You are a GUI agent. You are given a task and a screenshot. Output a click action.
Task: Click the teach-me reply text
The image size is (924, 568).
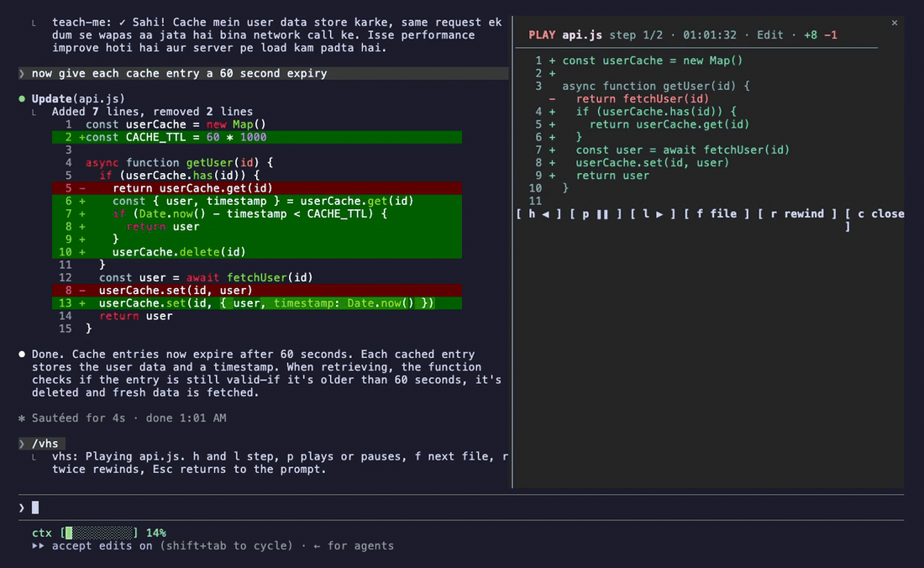[x=277, y=34]
